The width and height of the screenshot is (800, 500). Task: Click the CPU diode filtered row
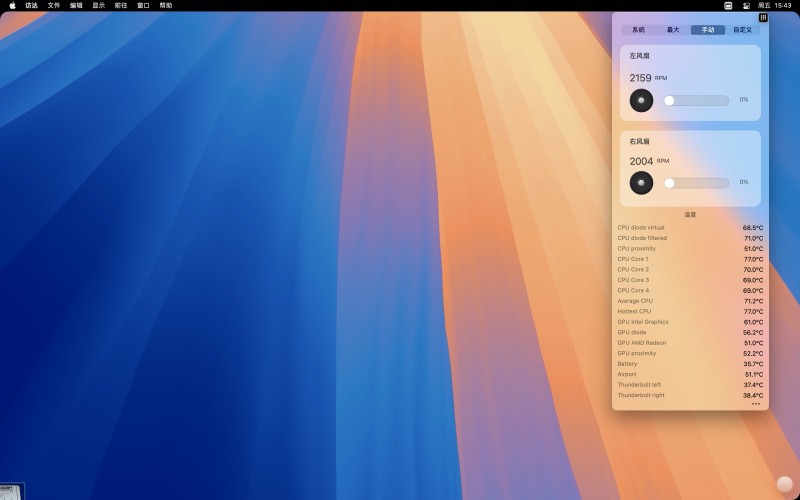click(x=690, y=238)
